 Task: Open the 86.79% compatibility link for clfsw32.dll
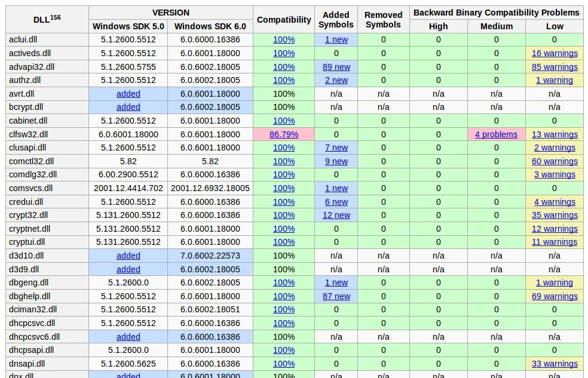[284, 134]
